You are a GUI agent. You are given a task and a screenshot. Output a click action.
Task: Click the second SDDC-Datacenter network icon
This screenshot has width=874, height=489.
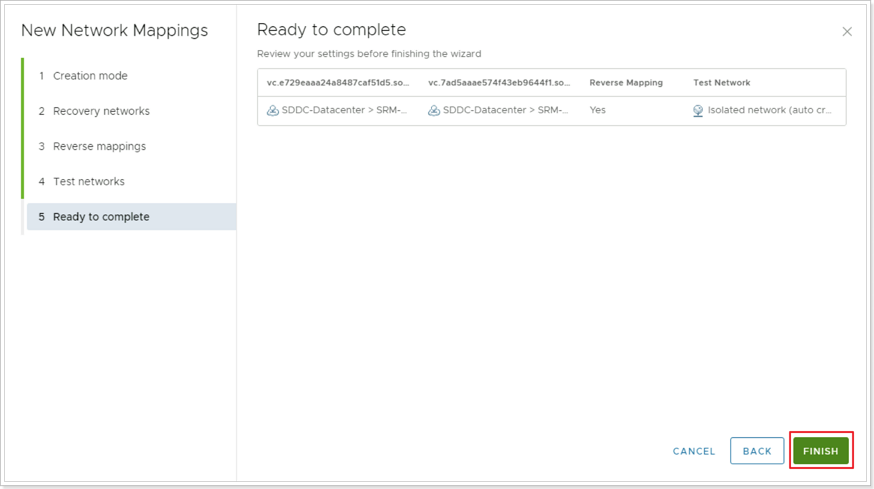tap(434, 110)
